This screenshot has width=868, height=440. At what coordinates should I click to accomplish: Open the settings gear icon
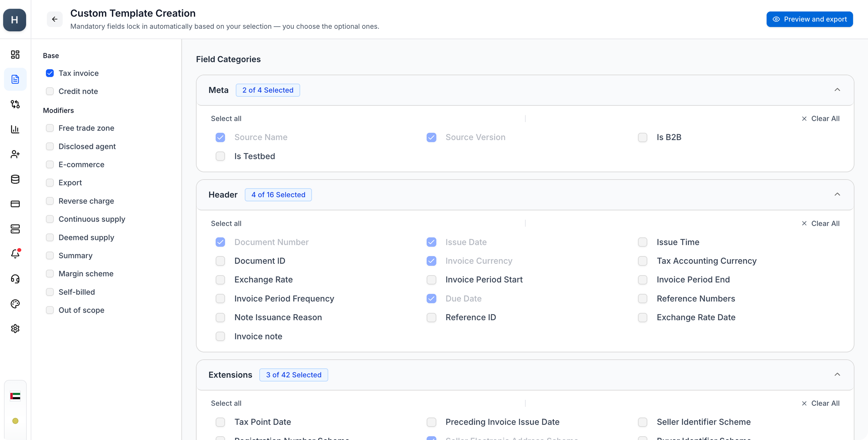(15, 329)
